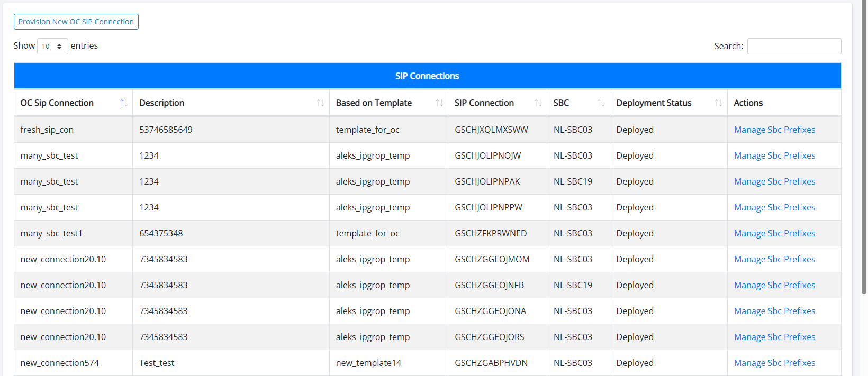868x376 pixels.
Task: Open Manage Sbc Prefixes for GSCHJOLIPNPAK
Action: coord(774,182)
